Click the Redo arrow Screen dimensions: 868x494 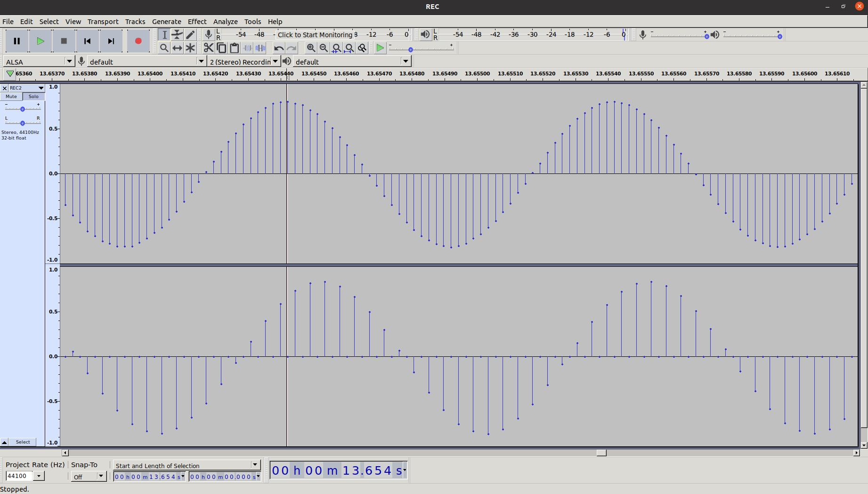pos(292,48)
